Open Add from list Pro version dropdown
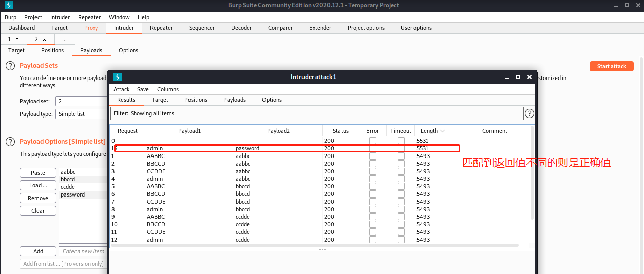644x274 pixels. pos(64,264)
